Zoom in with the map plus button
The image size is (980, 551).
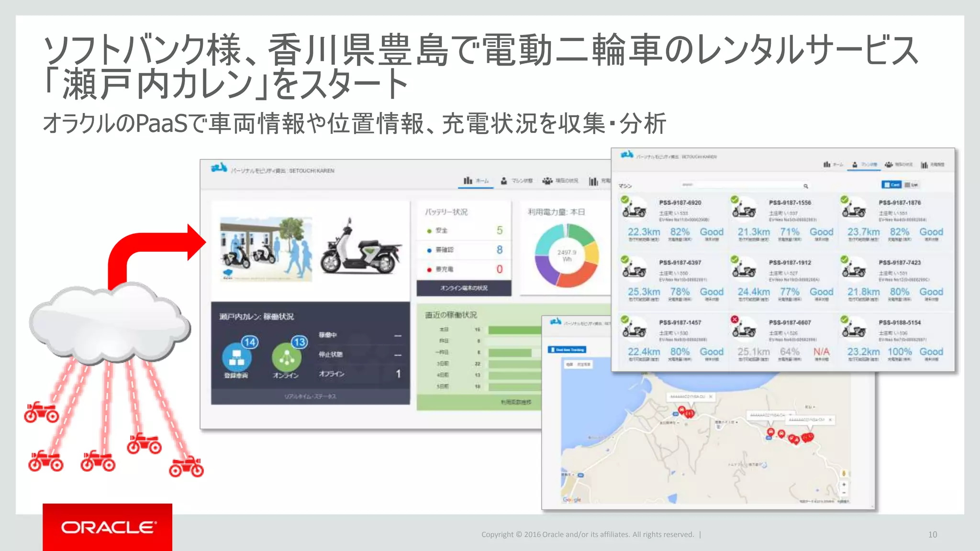(x=844, y=485)
